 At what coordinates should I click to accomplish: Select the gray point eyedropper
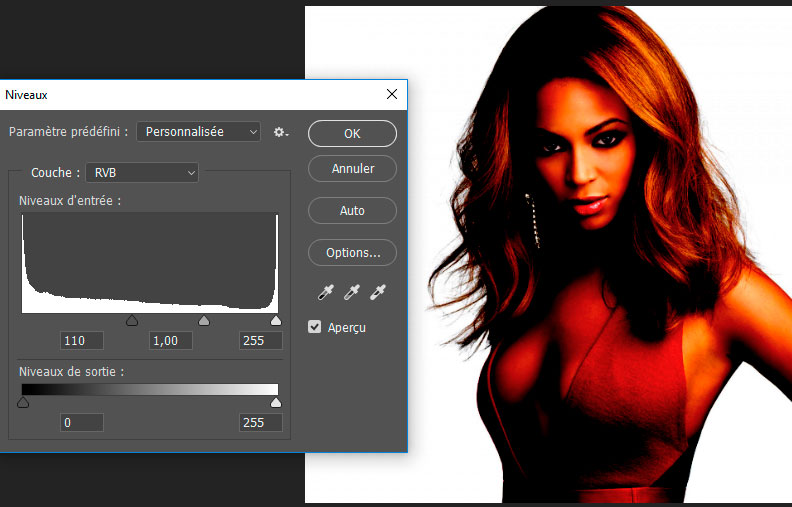click(354, 293)
